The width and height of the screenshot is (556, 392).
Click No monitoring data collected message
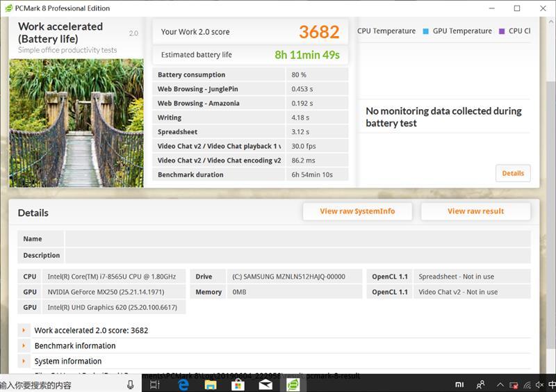[x=443, y=117]
